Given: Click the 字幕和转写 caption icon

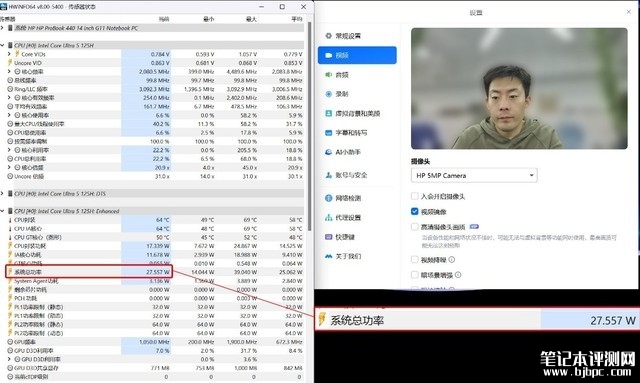Looking at the screenshot, I should [329, 133].
